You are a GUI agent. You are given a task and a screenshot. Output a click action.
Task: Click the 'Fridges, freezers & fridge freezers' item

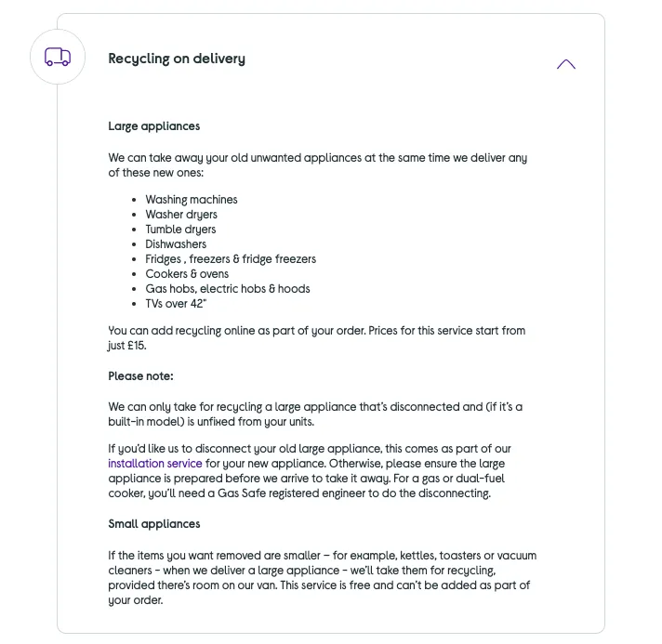pyautogui.click(x=231, y=259)
